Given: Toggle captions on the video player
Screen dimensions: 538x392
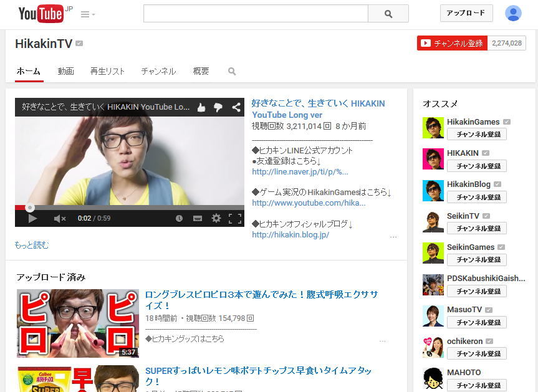Looking at the screenshot, I should [198, 218].
